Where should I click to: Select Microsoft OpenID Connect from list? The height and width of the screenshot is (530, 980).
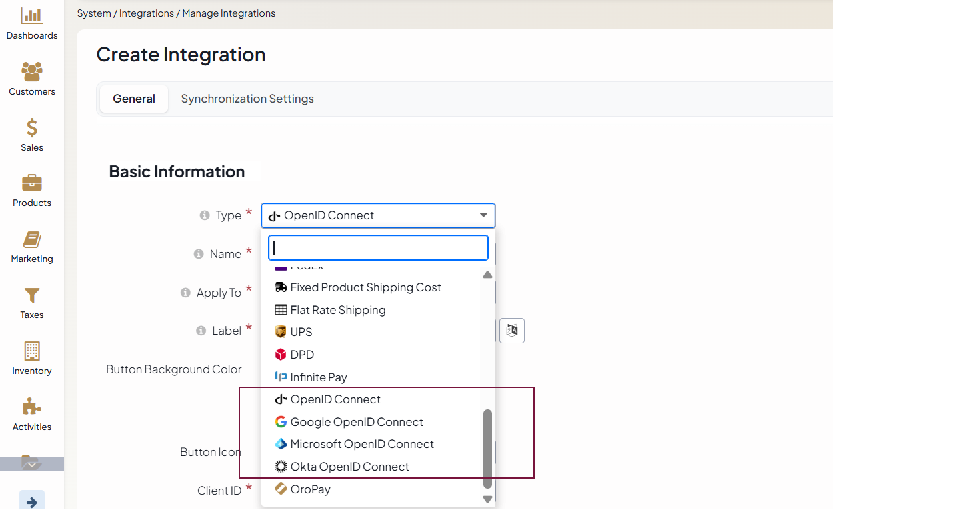pos(361,444)
